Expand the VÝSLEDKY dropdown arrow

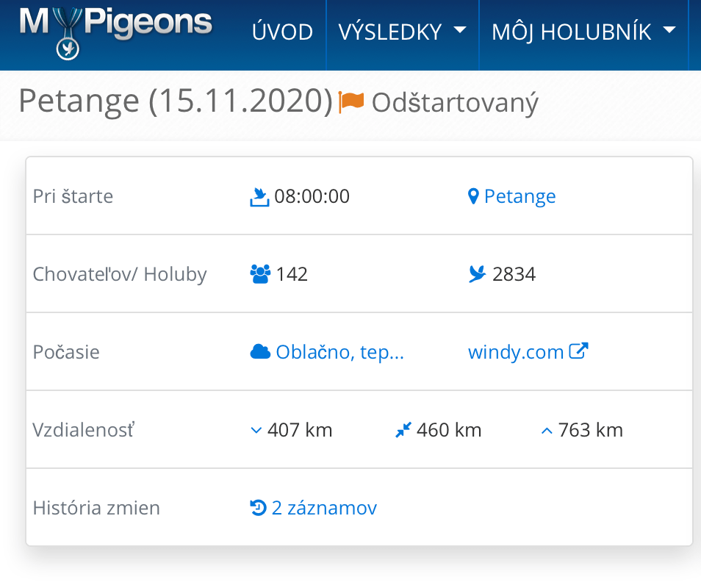[x=459, y=30]
